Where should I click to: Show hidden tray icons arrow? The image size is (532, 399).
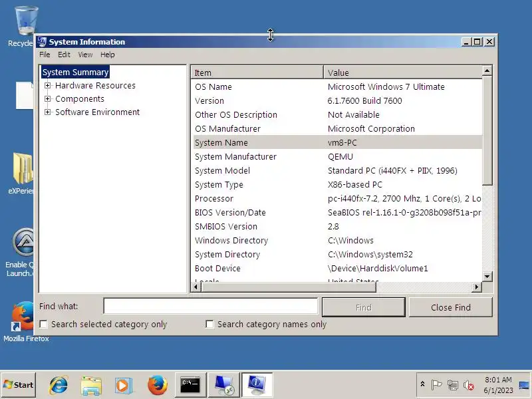[x=422, y=384]
